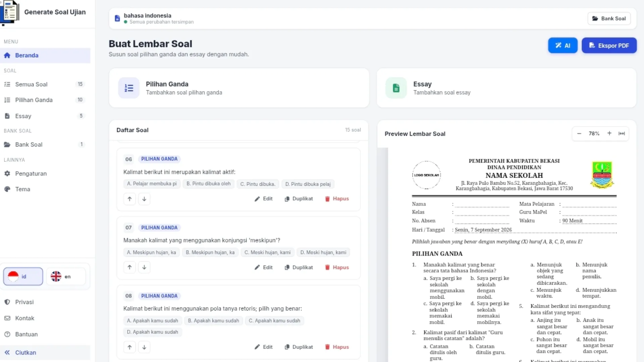
Task: Switch language to Indonesian (id)
Action: (x=23, y=277)
